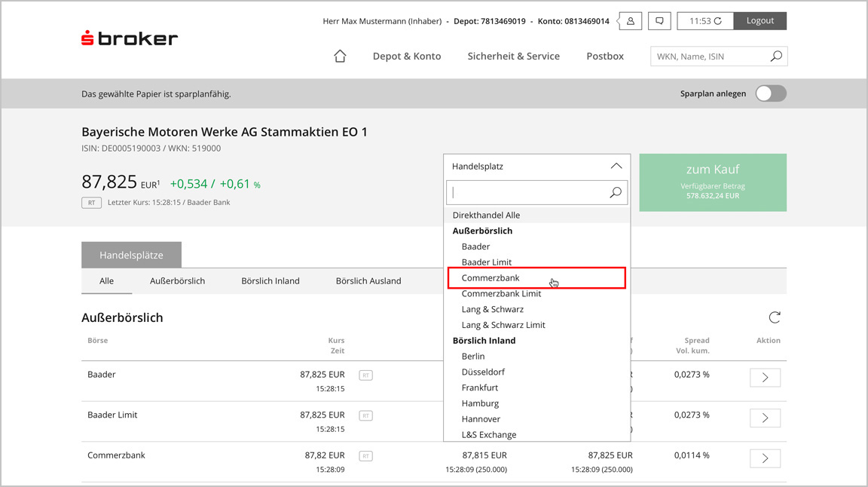868x487 pixels.
Task: Open the Postbox menu
Action: [x=605, y=56]
